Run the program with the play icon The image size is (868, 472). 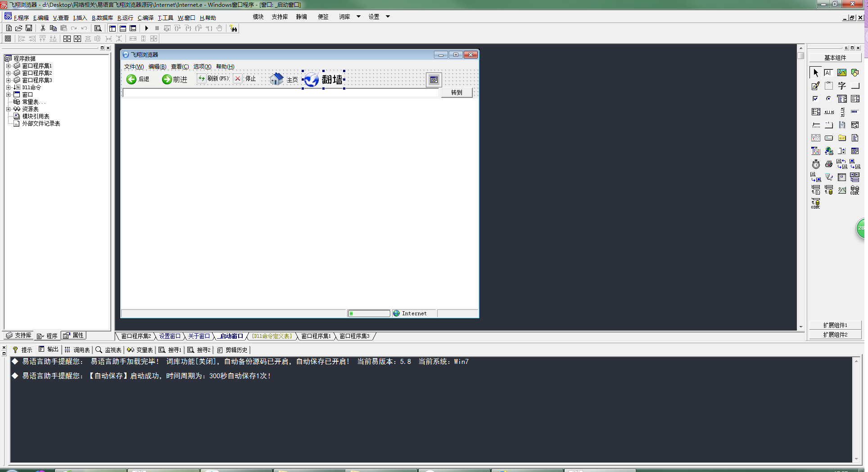tap(146, 28)
